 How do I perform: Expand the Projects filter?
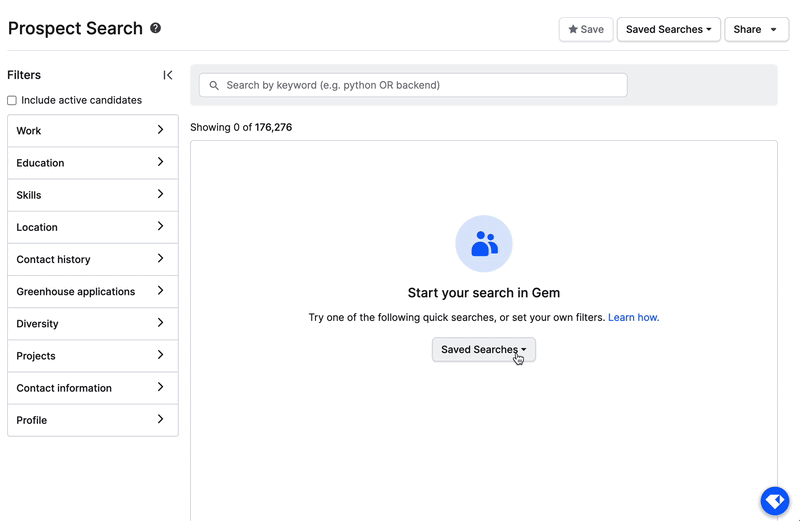[92, 356]
